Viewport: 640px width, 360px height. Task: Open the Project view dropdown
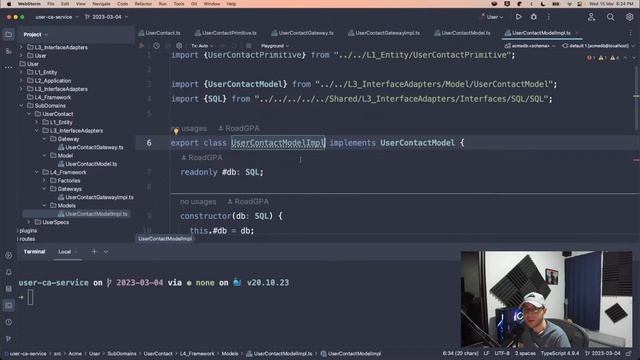[x=36, y=35]
